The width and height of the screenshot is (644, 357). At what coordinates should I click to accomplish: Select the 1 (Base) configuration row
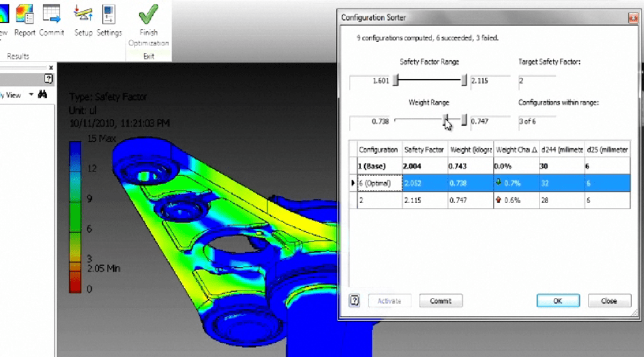(489, 166)
